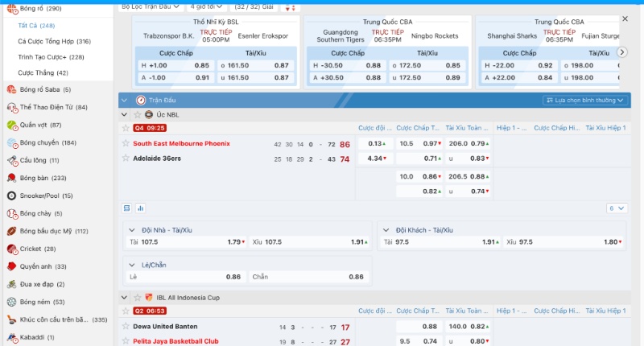
Task: Open Bộ Lọc Trận Đấu dropdown
Action: 151,7
